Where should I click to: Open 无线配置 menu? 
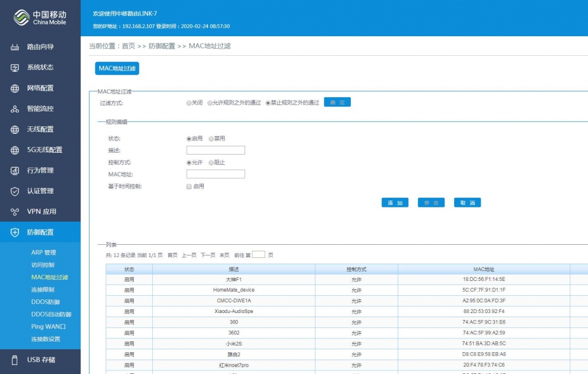click(x=40, y=129)
